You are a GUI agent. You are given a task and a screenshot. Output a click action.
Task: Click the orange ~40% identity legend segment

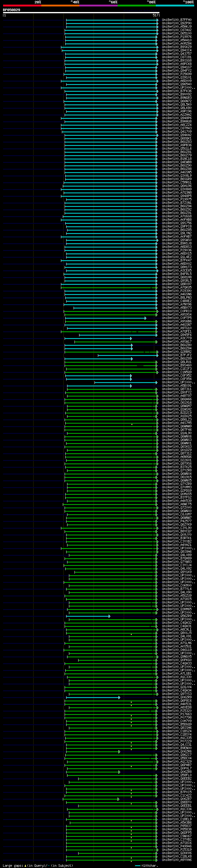(60, 6)
